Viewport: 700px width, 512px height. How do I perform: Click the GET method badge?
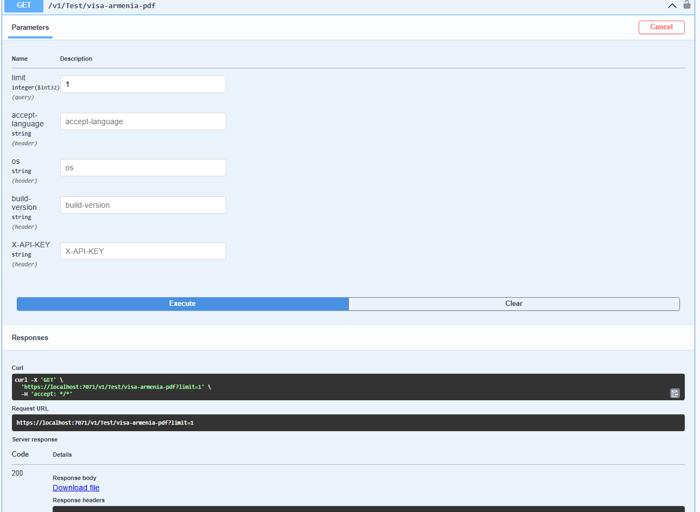tap(23, 5)
